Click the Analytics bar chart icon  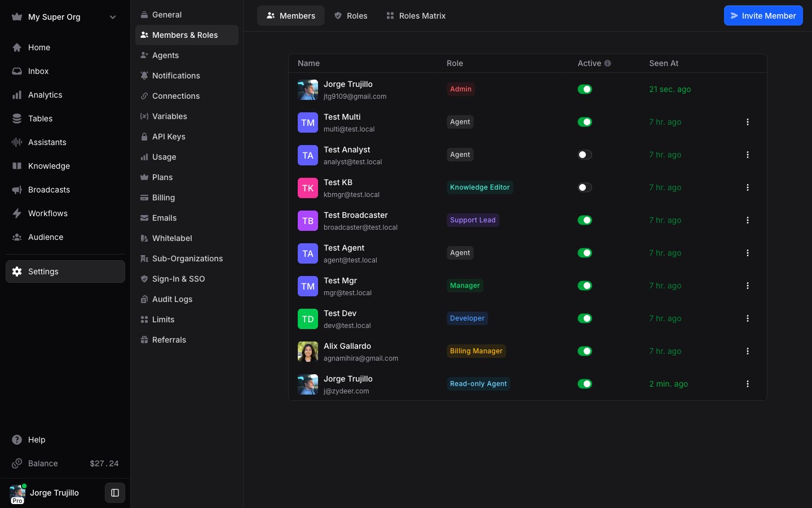(17, 95)
